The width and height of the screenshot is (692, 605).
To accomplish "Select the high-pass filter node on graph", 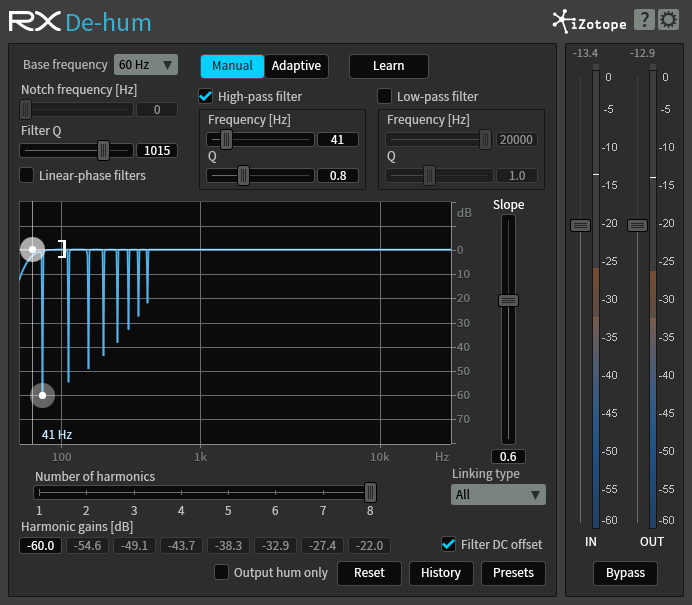I will pyautogui.click(x=32, y=249).
